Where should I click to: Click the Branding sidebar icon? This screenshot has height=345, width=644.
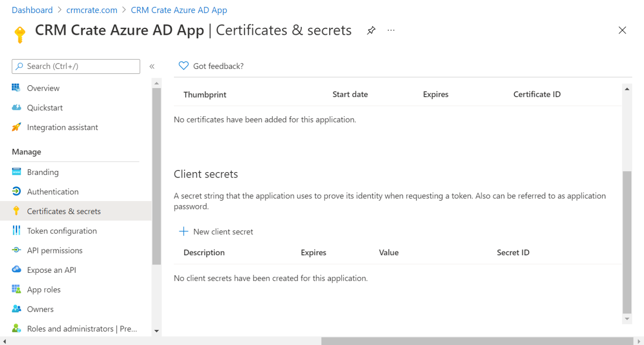coord(16,172)
